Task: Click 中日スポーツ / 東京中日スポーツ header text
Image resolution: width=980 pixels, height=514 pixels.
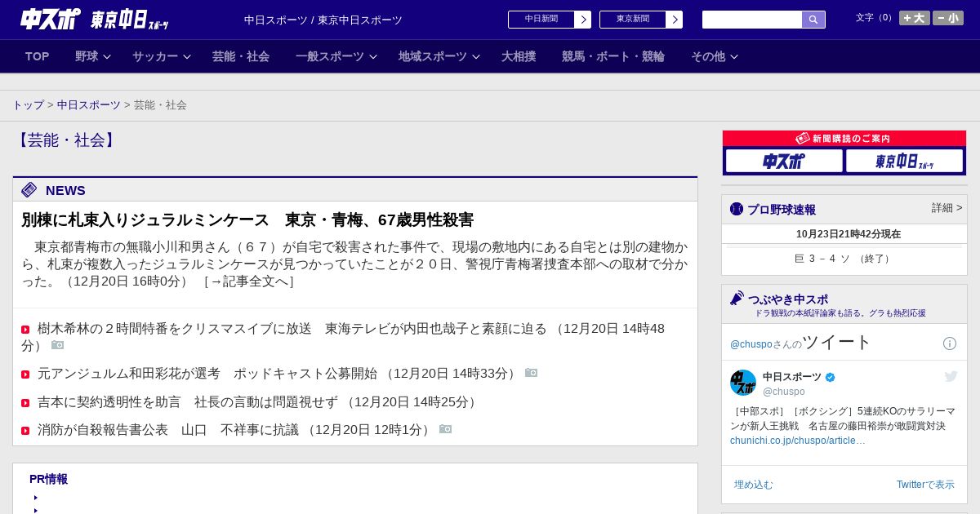Action: pos(323,20)
